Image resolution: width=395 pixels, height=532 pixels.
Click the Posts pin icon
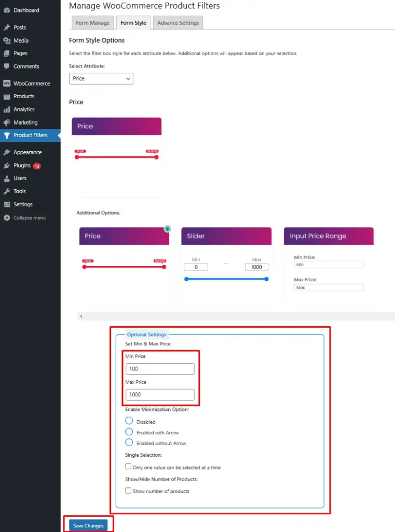7,28
